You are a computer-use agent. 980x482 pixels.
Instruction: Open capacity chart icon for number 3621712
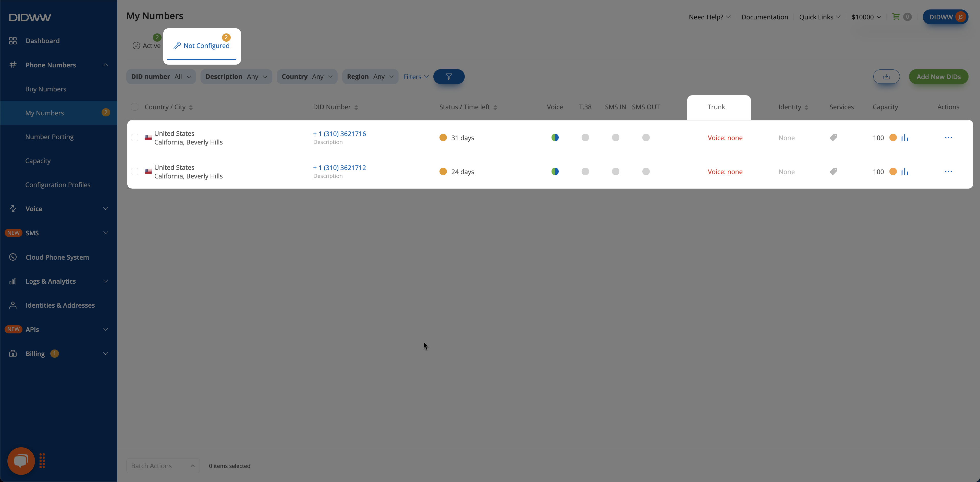pos(905,172)
